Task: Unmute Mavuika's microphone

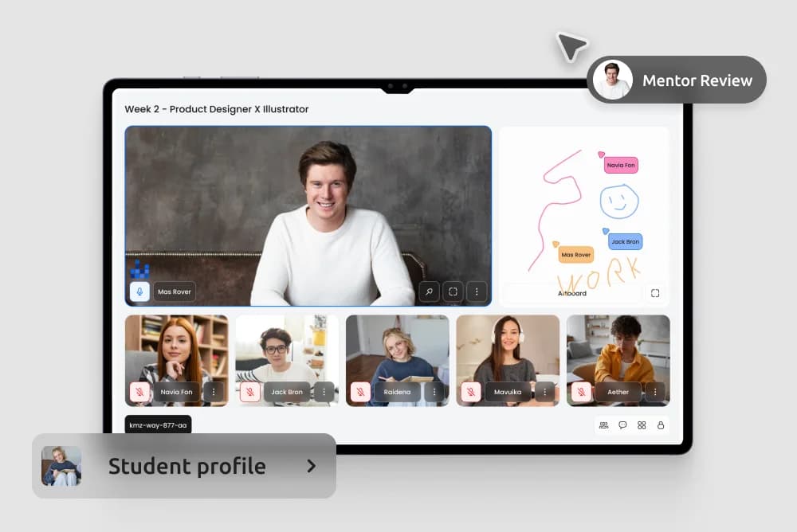Action: coord(471,392)
